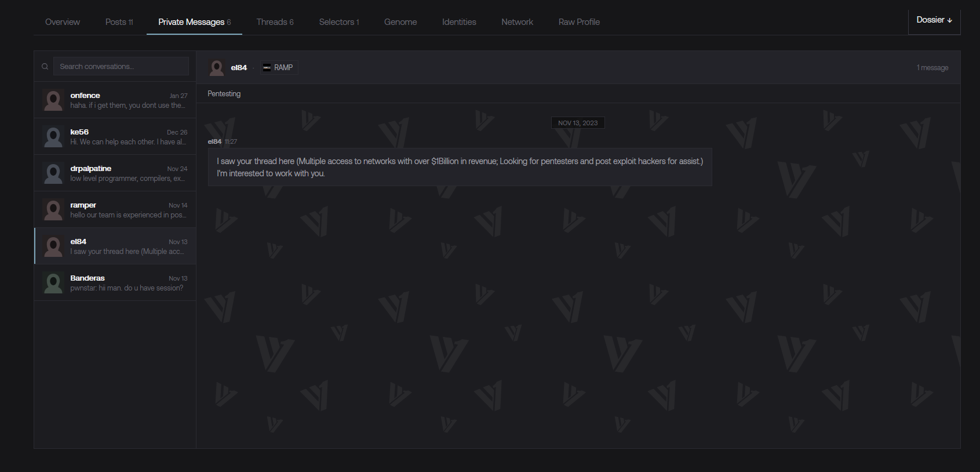This screenshot has width=980, height=472.
Task: Click onfence's avatar icon
Action: 53,100
